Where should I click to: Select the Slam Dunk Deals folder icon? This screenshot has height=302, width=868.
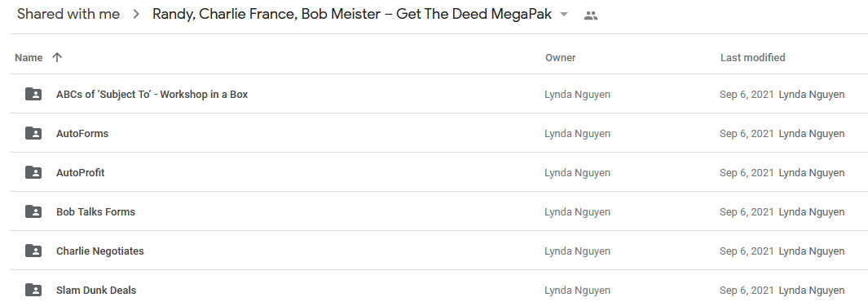tap(33, 290)
